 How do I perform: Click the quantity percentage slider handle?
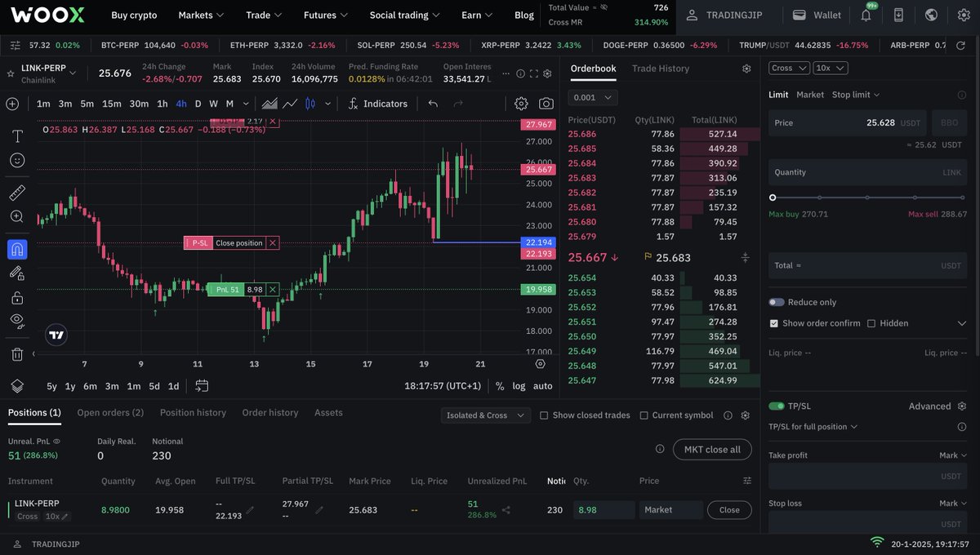773,198
